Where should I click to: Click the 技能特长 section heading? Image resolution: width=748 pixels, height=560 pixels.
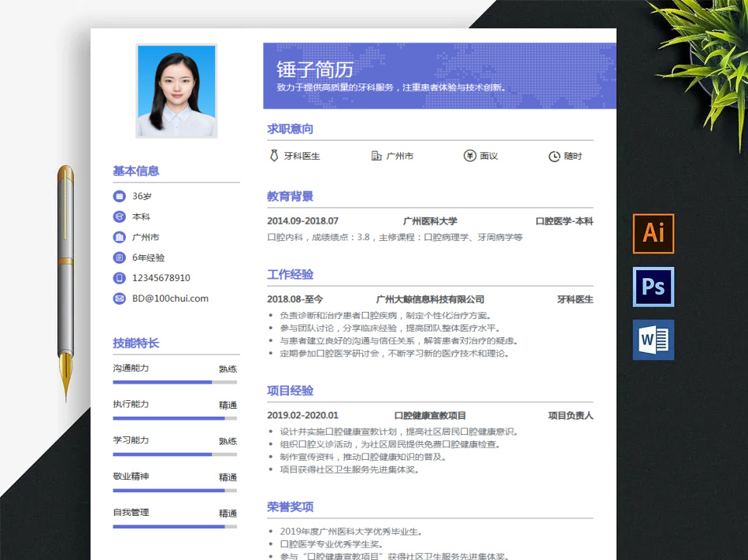click(x=136, y=343)
